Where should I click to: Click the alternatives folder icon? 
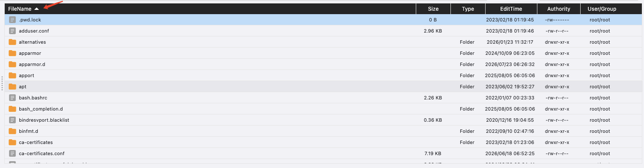tap(12, 42)
